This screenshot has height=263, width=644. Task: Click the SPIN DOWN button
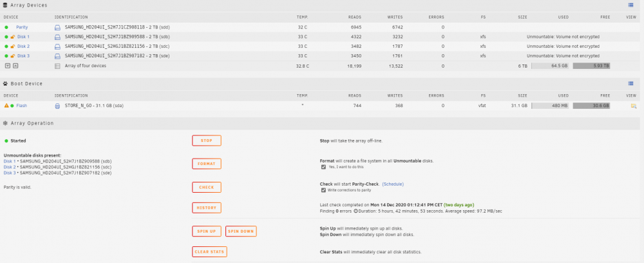[241, 231]
